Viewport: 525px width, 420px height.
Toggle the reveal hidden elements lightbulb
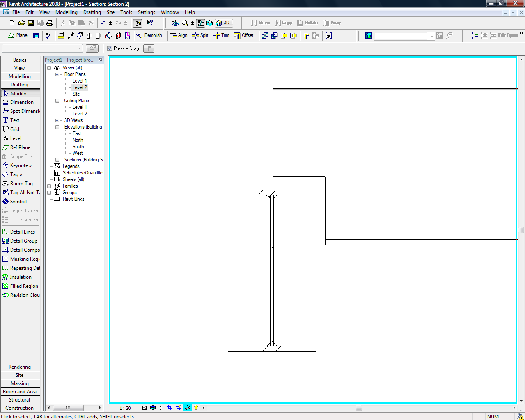pyautogui.click(x=196, y=408)
